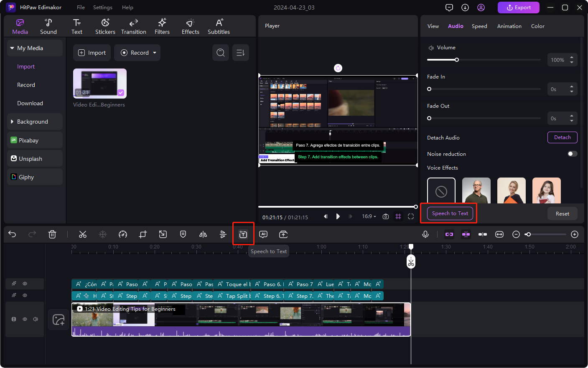Click the Crop tool icon

143,234
